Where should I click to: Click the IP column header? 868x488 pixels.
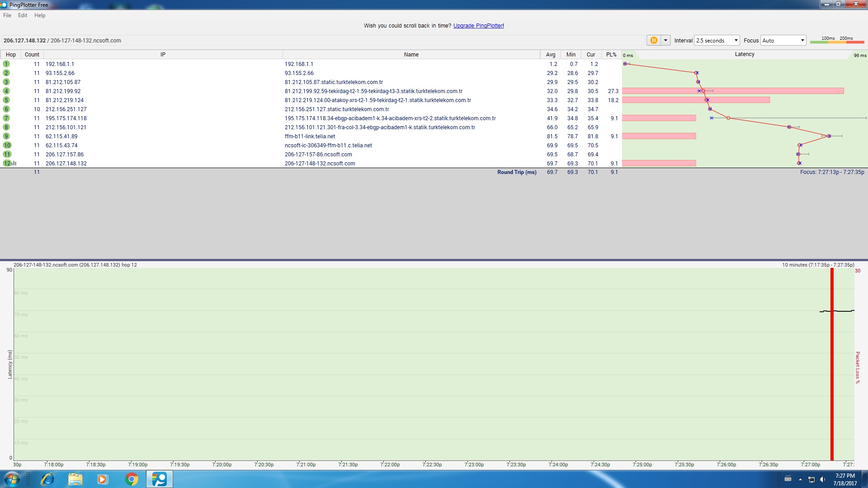pos(163,55)
